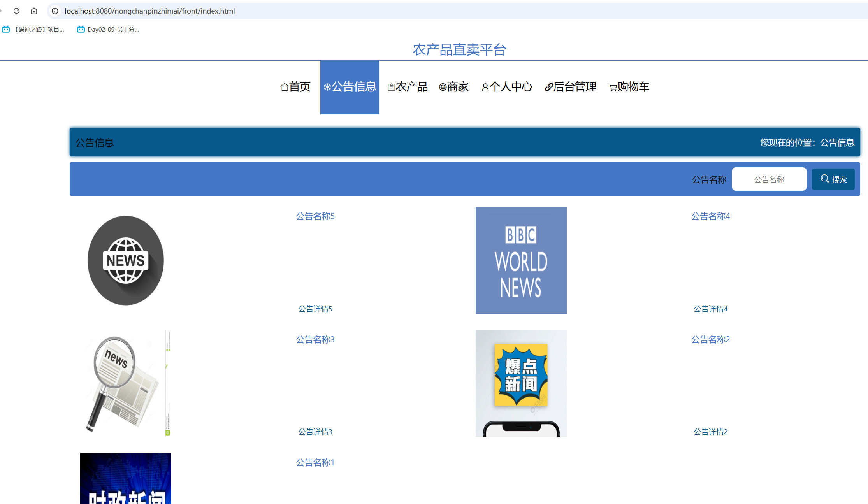Open the 公告名称5 announcement link
The width and height of the screenshot is (868, 504).
pos(315,216)
